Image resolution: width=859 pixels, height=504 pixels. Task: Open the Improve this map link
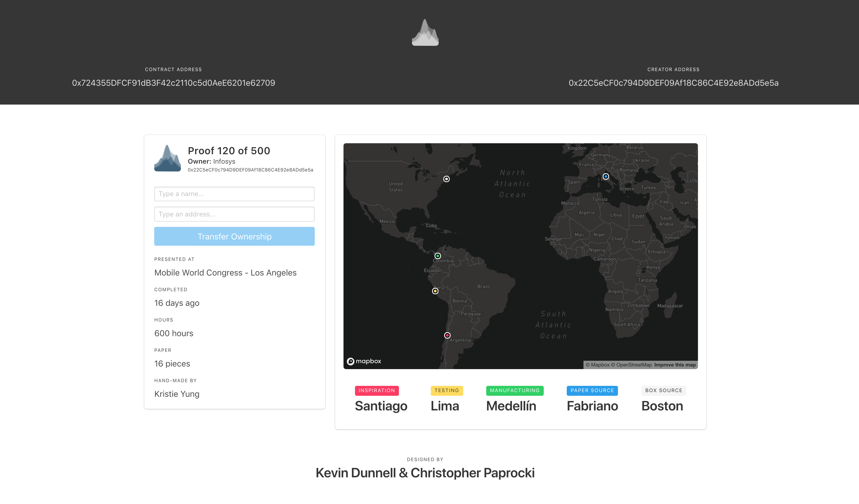pyautogui.click(x=675, y=365)
